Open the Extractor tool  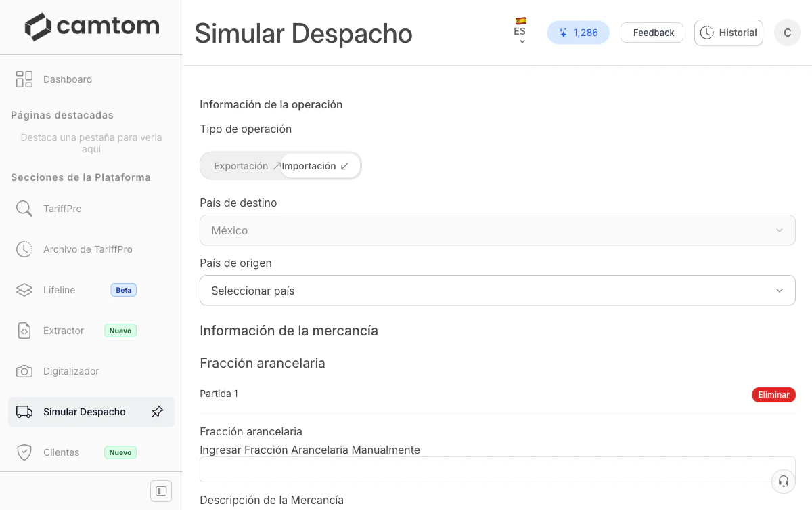64,331
